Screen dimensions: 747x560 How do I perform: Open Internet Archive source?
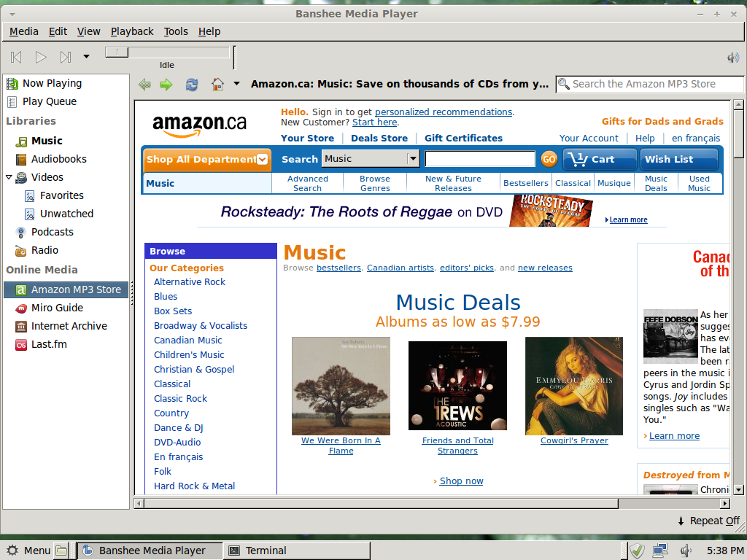[66, 326]
